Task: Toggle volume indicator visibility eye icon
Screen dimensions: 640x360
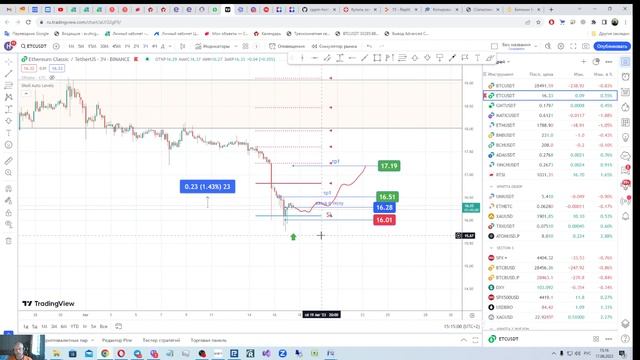Action: coord(52,78)
